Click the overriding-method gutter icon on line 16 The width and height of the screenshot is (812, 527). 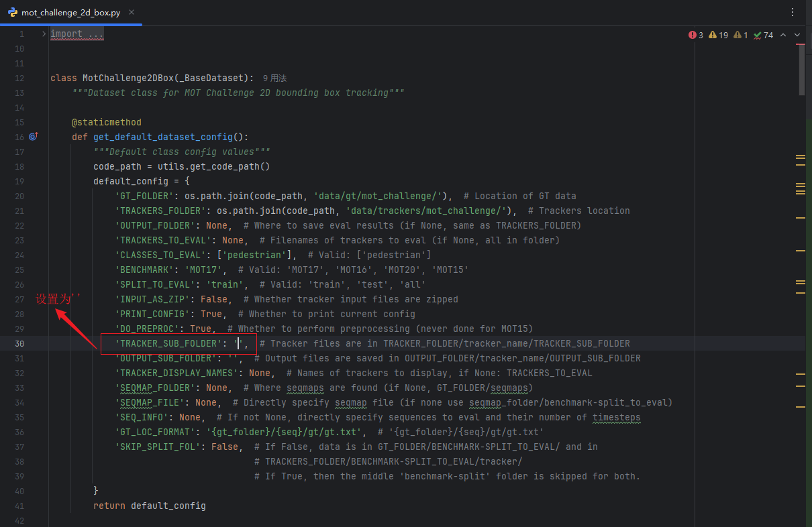pos(33,137)
